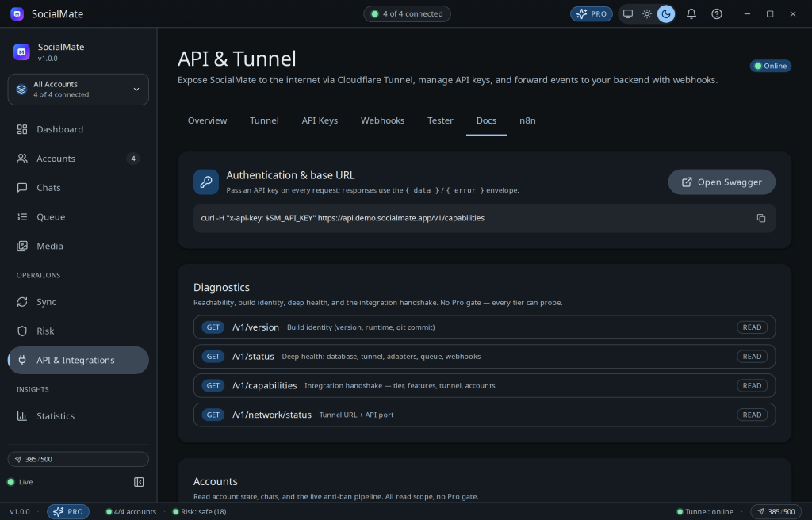Switch to the Tester tab
This screenshot has height=520, width=812.
(440, 120)
